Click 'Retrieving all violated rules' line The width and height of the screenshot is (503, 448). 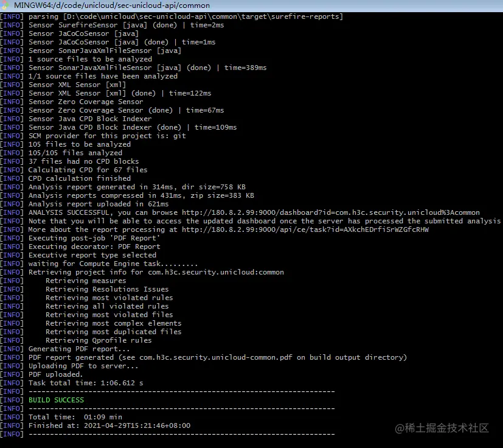107,306
